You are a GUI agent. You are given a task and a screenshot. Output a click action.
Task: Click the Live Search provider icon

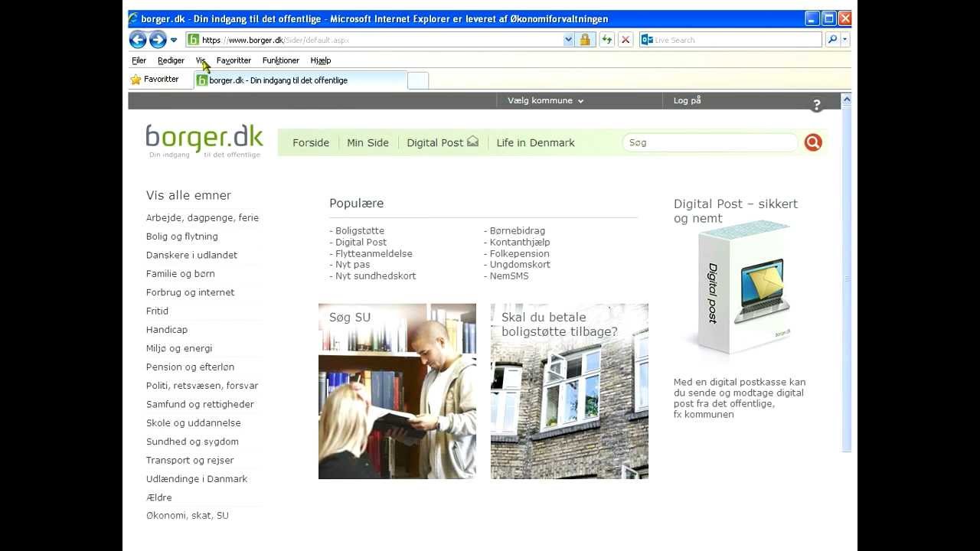(647, 40)
